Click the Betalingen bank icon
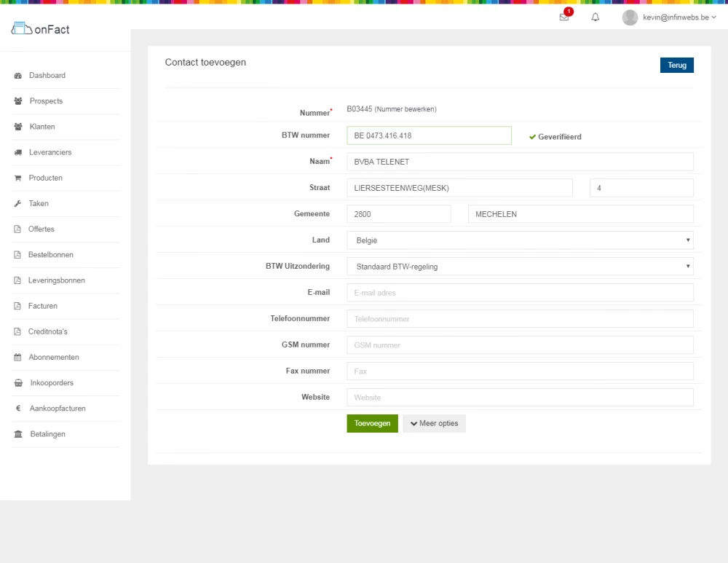The image size is (728, 563). point(18,435)
